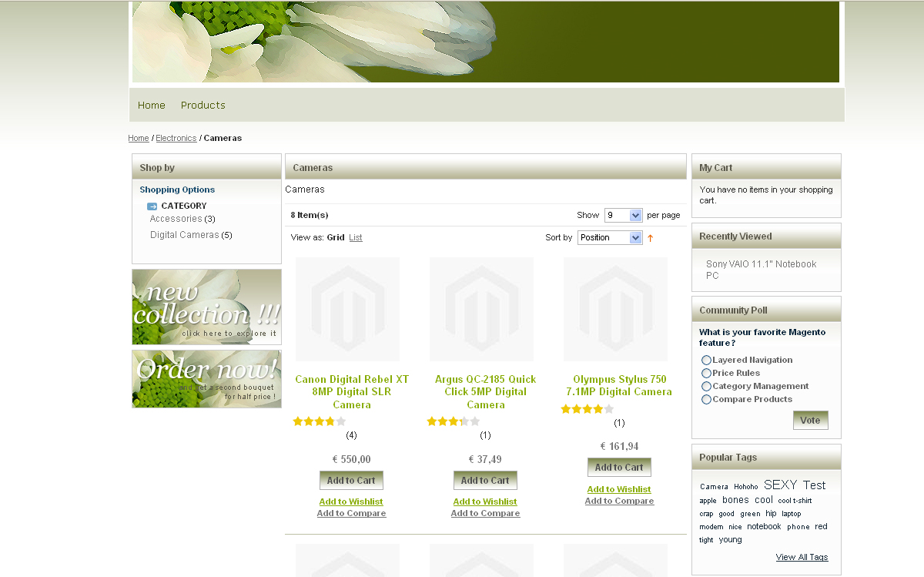This screenshot has width=924, height=577.
Task: Click the green popular tag
Action: (x=750, y=514)
